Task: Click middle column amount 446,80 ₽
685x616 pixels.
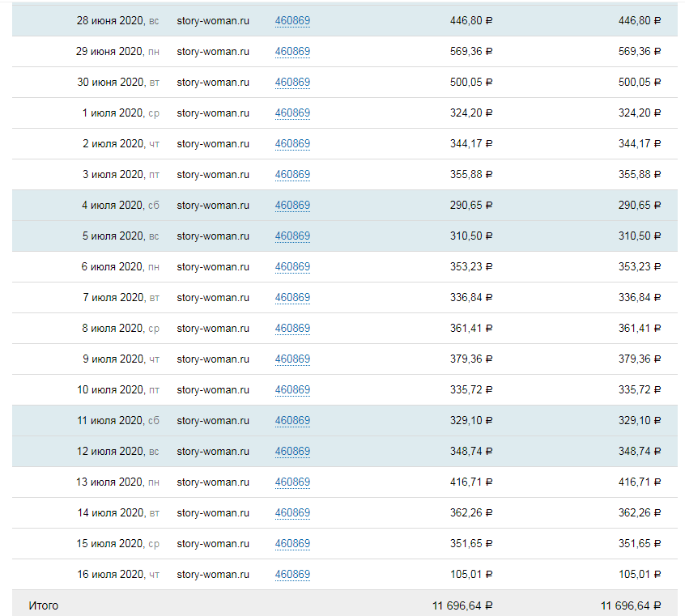Action: coord(471,20)
